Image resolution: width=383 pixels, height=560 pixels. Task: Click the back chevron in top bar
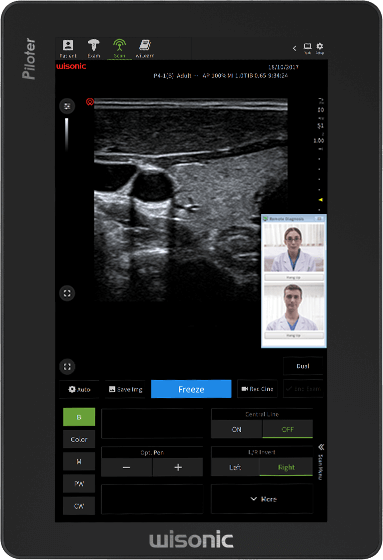(x=294, y=48)
